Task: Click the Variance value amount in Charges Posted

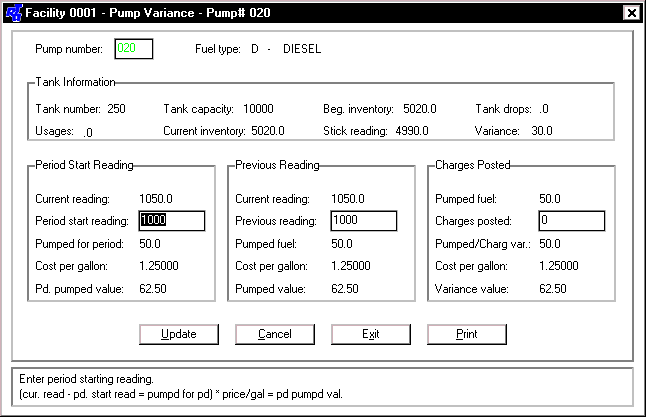Action: (x=552, y=289)
